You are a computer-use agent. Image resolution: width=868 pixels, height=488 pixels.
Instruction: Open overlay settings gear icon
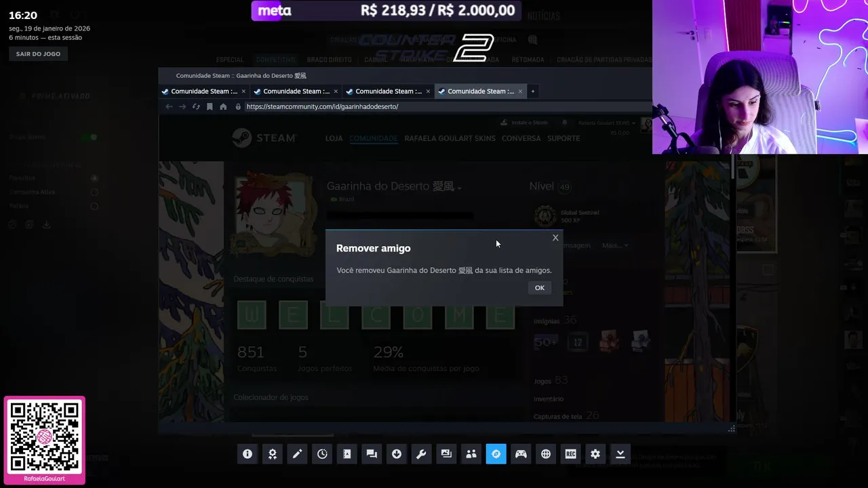coord(595,454)
